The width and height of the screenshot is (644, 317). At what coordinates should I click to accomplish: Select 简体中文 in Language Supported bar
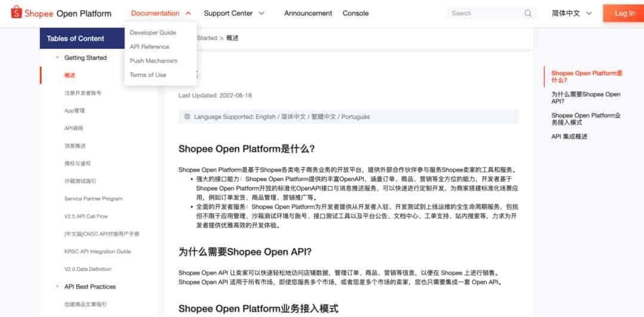293,117
